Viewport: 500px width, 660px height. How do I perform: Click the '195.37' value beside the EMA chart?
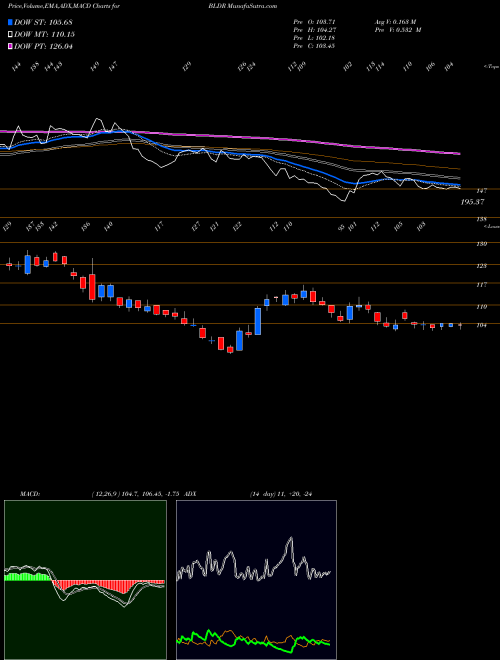point(472,202)
